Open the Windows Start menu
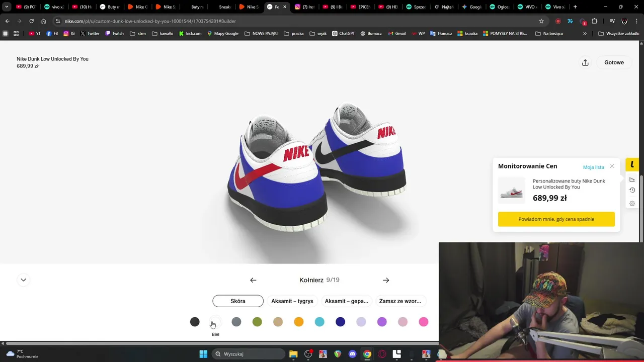Image resolution: width=644 pixels, height=362 pixels. pyautogui.click(x=203, y=354)
